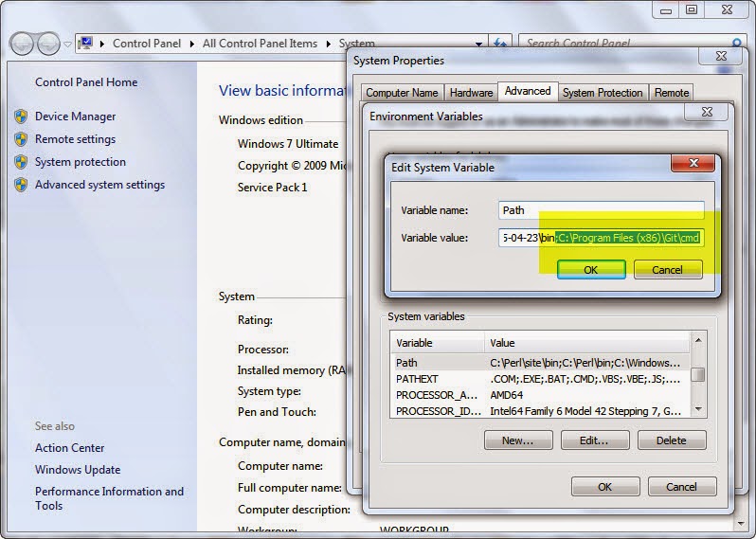756x539 pixels.
Task: Open Remote settings link
Action: point(75,139)
